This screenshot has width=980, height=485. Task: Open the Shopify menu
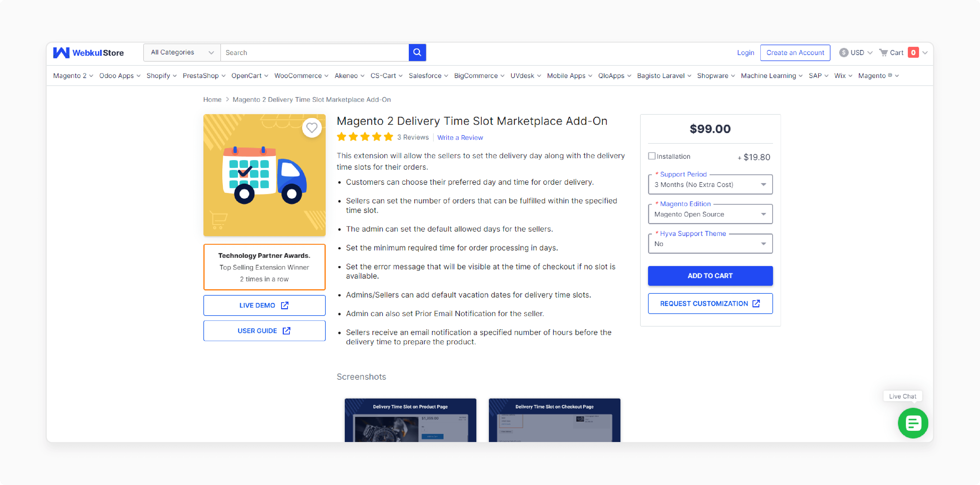coord(161,76)
